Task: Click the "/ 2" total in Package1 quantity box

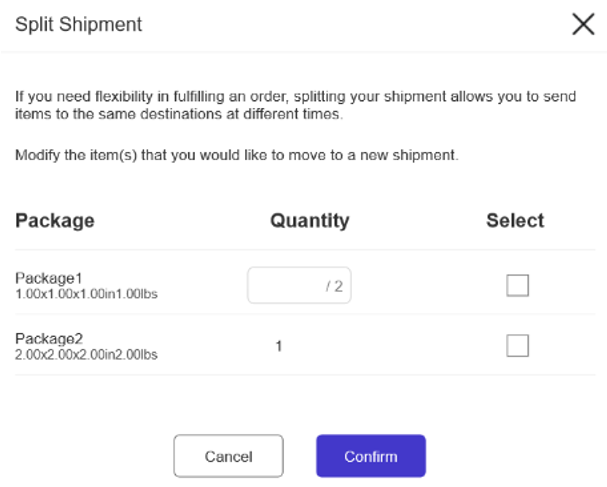Action: click(334, 286)
